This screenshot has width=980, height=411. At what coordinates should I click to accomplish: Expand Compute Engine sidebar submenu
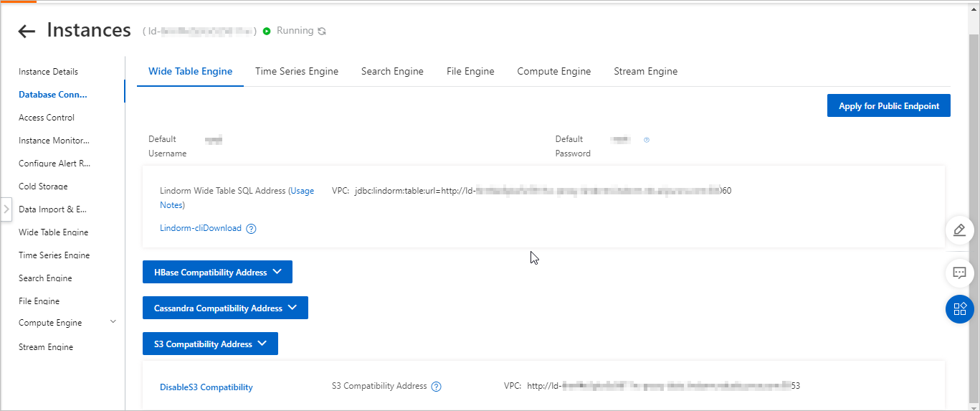pos(113,322)
